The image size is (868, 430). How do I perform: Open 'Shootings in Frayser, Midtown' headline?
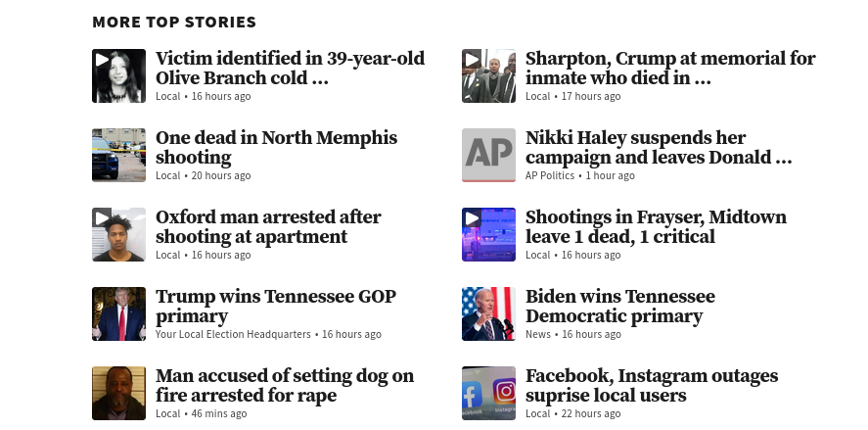click(x=656, y=226)
